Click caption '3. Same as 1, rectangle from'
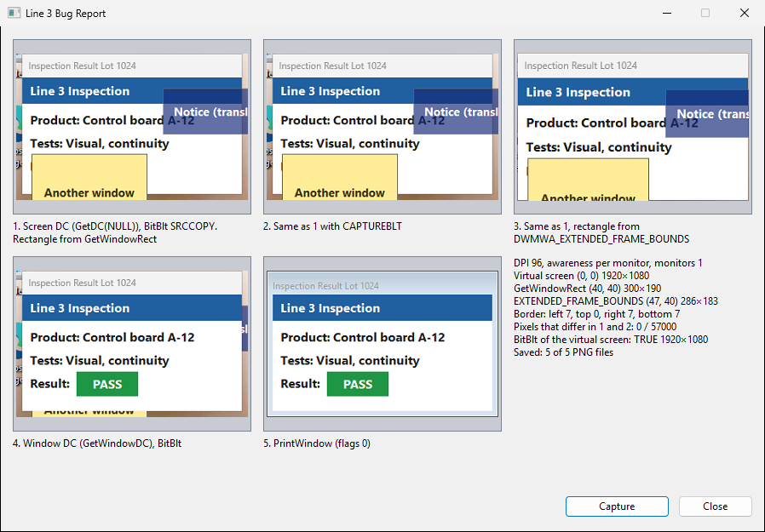The width and height of the screenshot is (765, 532). [x=577, y=226]
